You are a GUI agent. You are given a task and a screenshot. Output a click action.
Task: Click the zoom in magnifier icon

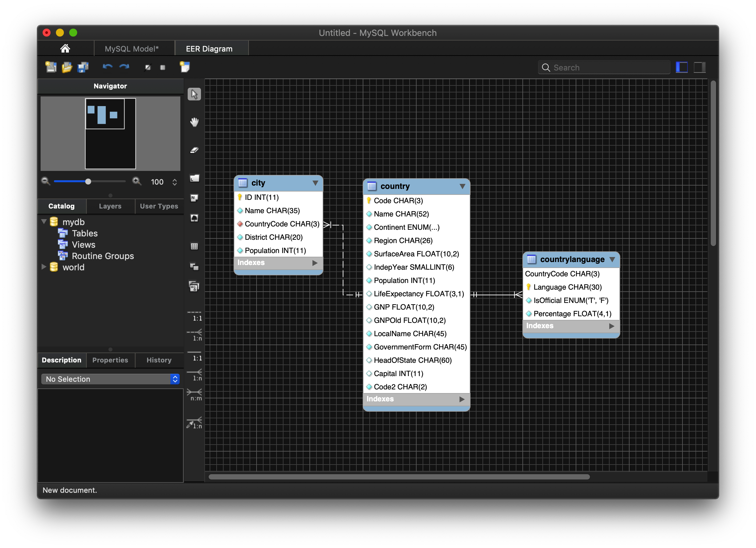(x=137, y=182)
